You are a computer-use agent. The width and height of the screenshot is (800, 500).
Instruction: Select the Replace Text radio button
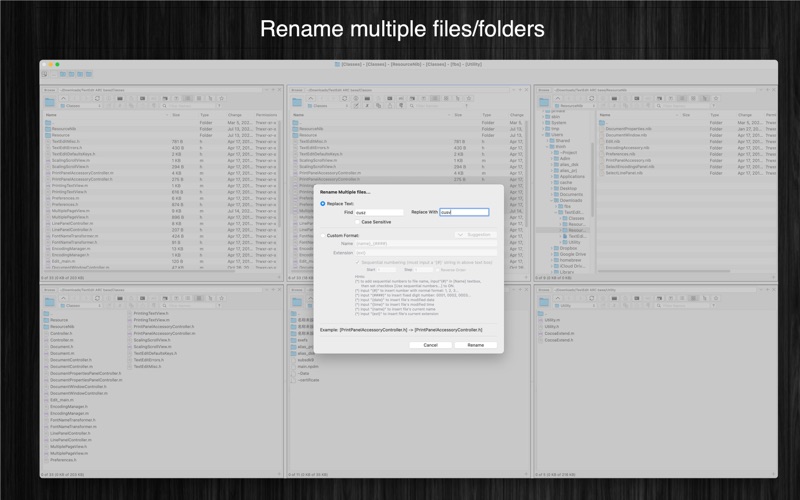(x=322, y=204)
